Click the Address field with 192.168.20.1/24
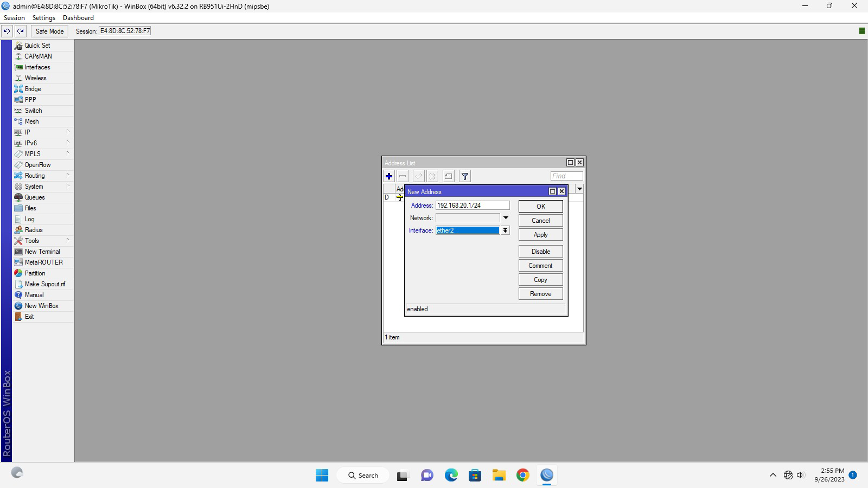868x488 pixels. (x=473, y=206)
